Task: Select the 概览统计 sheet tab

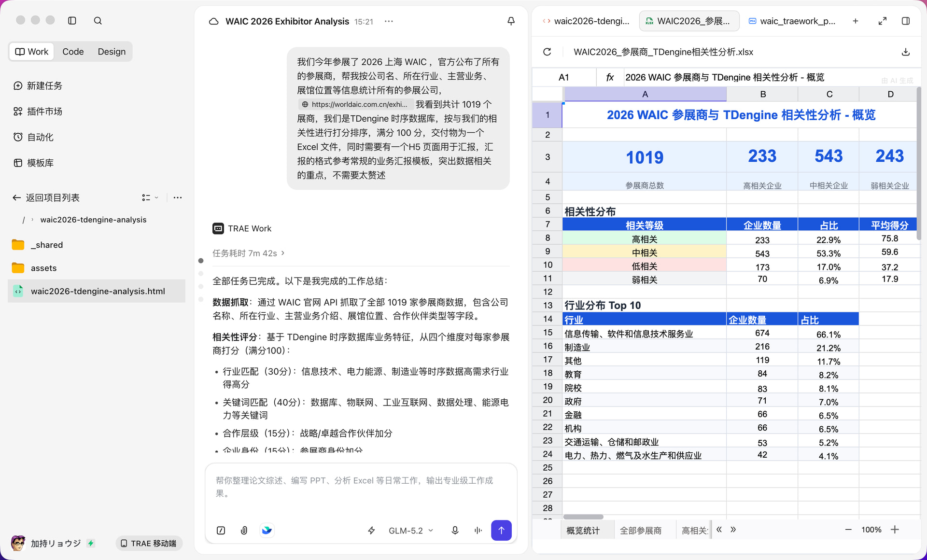Action: tap(583, 530)
